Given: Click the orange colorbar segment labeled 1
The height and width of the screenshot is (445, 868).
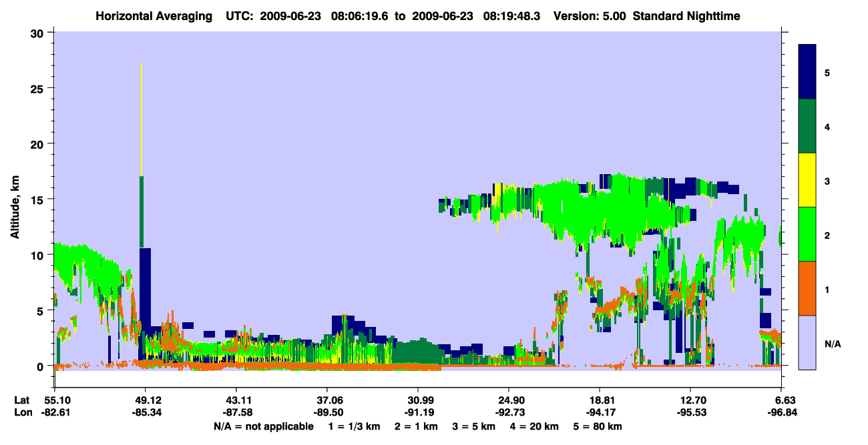Looking at the screenshot, I should pos(807,288).
